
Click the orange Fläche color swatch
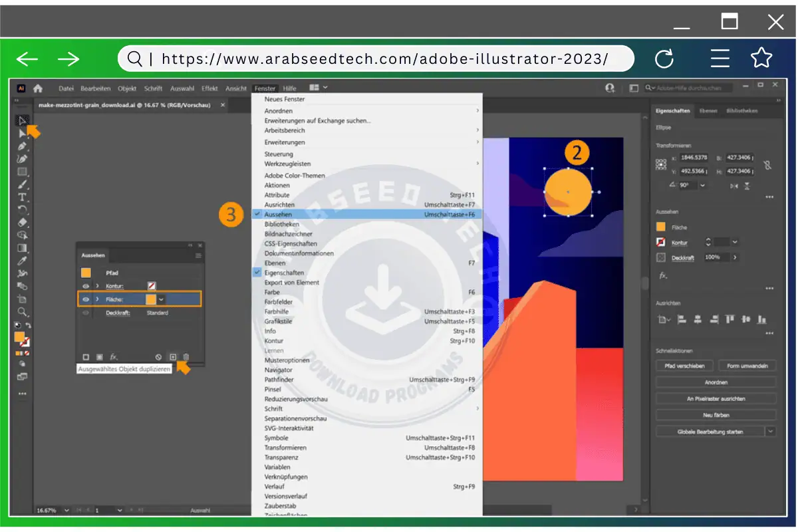[150, 299]
